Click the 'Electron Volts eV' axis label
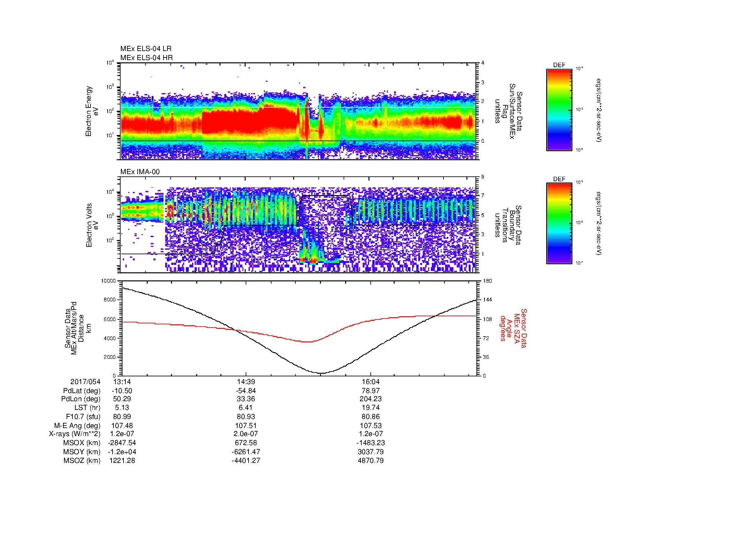This screenshot has height=534, width=756. click(92, 225)
